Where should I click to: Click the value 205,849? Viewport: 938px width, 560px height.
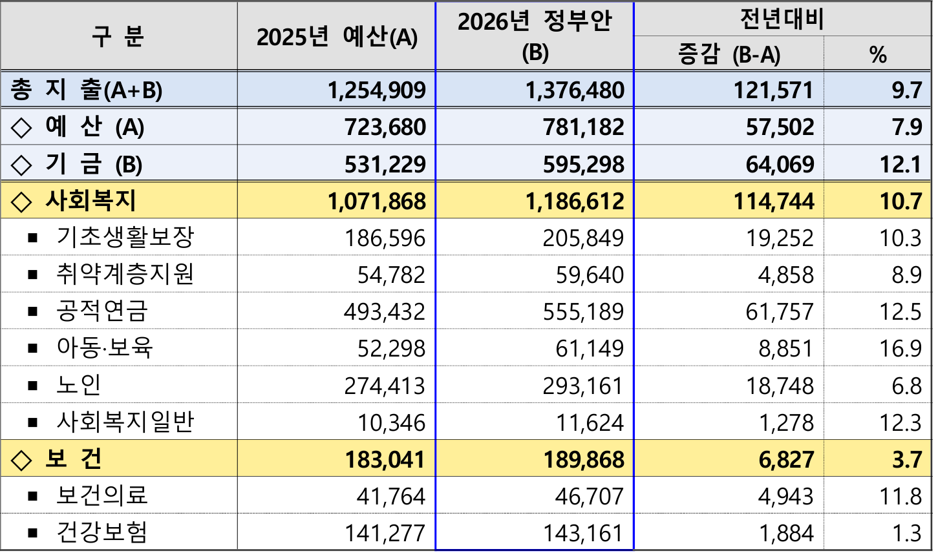click(584, 238)
